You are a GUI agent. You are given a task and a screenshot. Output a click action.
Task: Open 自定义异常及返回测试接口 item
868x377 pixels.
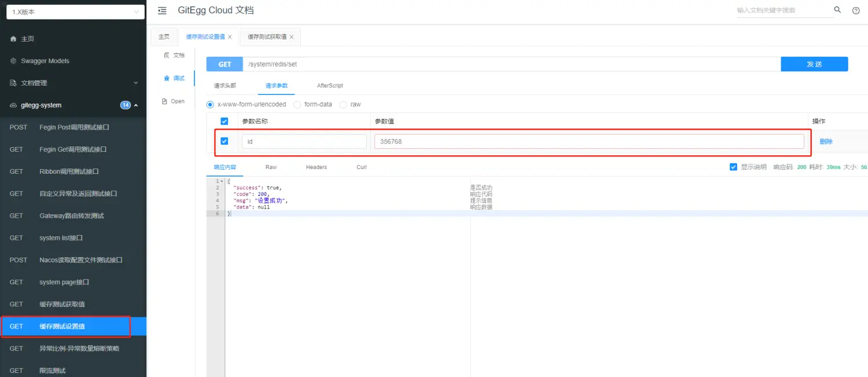pyautogui.click(x=73, y=193)
